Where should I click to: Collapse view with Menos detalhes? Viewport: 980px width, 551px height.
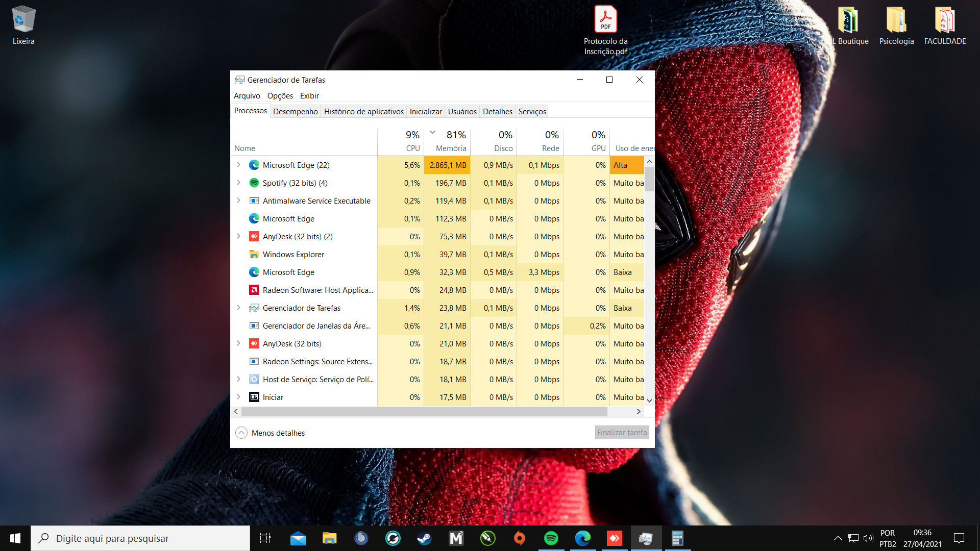pos(270,433)
